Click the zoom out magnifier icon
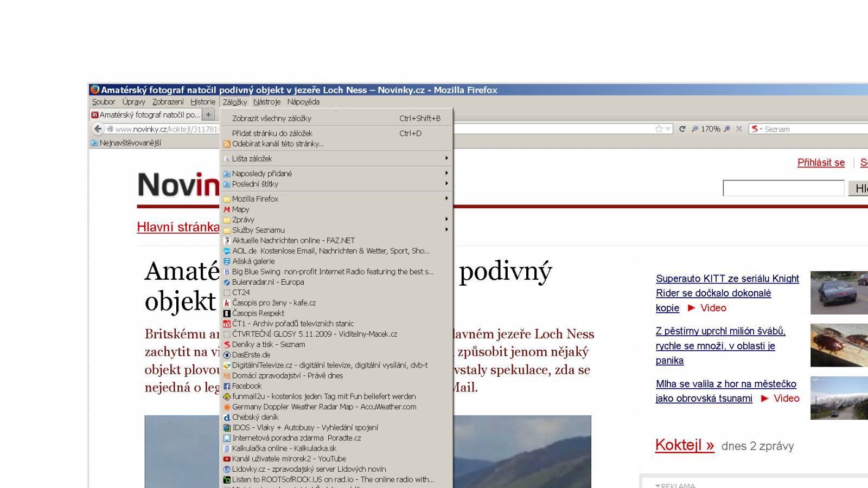This screenshot has height=488, width=868. click(x=694, y=129)
